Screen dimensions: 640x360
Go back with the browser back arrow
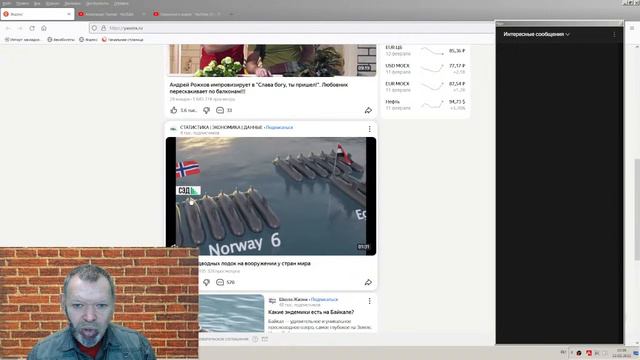(8, 28)
